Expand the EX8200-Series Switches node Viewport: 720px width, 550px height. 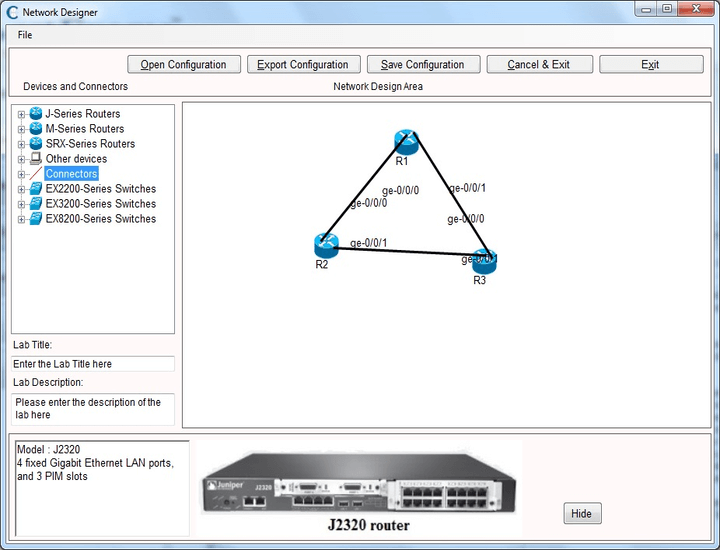(x=21, y=220)
